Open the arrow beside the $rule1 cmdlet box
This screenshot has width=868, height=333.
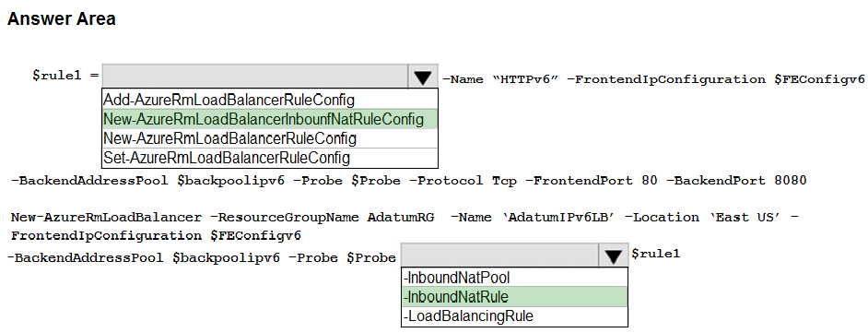coord(423,77)
